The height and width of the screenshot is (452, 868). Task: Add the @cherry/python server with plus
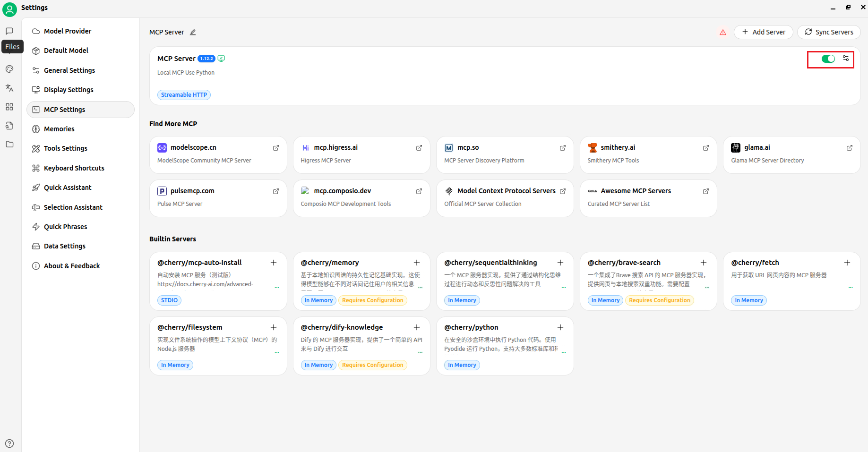(x=560, y=327)
